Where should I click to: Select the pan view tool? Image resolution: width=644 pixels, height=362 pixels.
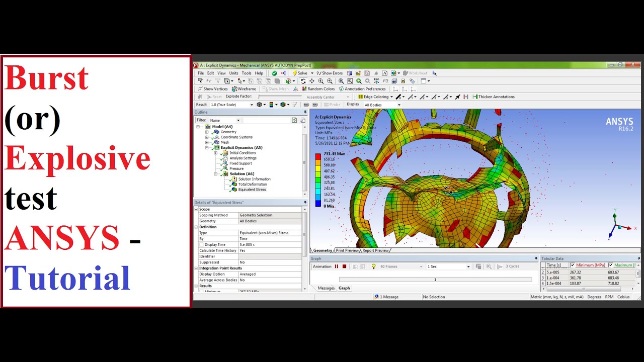312,81
